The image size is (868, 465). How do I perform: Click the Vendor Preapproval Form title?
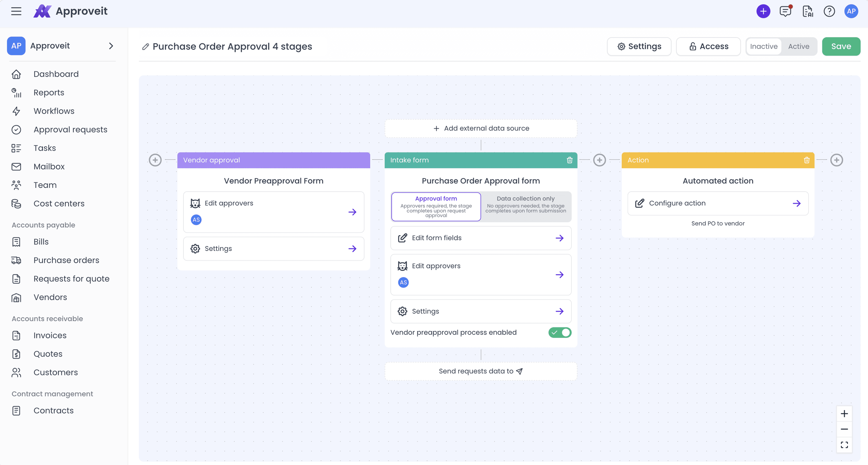[274, 181]
